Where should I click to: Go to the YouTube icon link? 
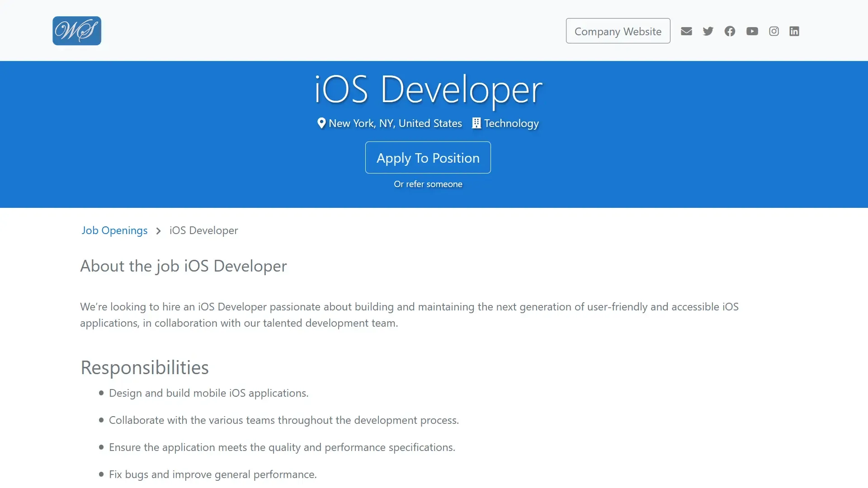coord(752,31)
